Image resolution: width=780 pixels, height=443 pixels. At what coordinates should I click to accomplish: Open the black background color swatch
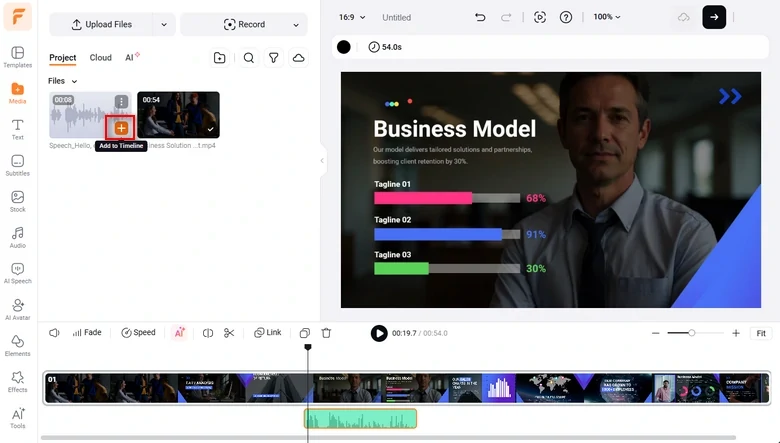tap(344, 47)
